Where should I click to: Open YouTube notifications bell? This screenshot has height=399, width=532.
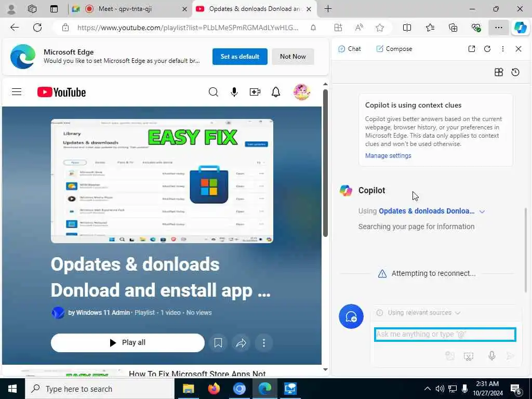276,92
